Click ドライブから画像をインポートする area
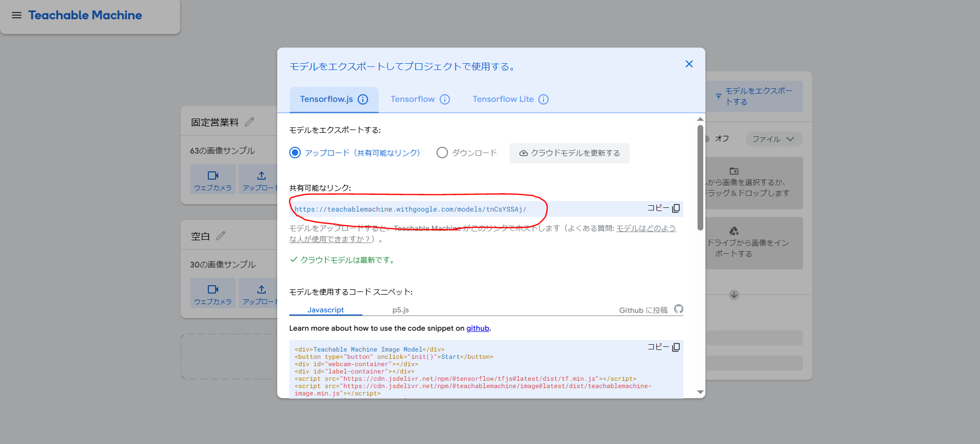Image resolution: width=980 pixels, height=444 pixels. 754,243
